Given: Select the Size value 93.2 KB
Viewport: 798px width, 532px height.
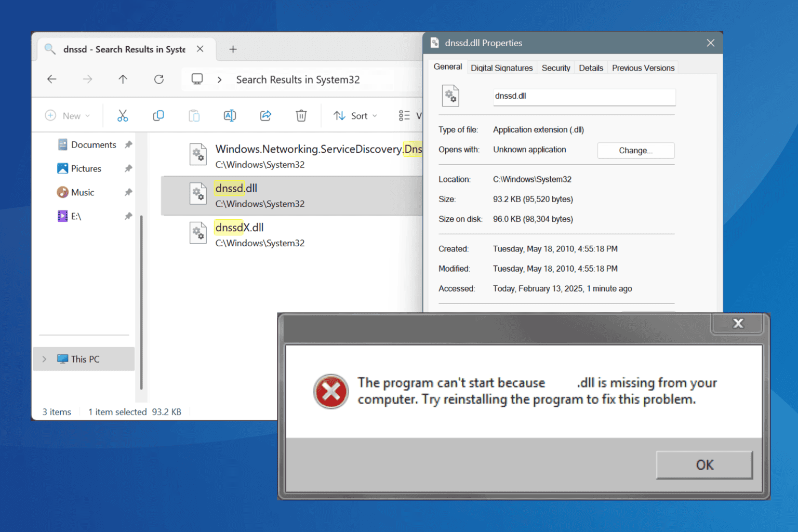Looking at the screenshot, I should click(x=533, y=199).
